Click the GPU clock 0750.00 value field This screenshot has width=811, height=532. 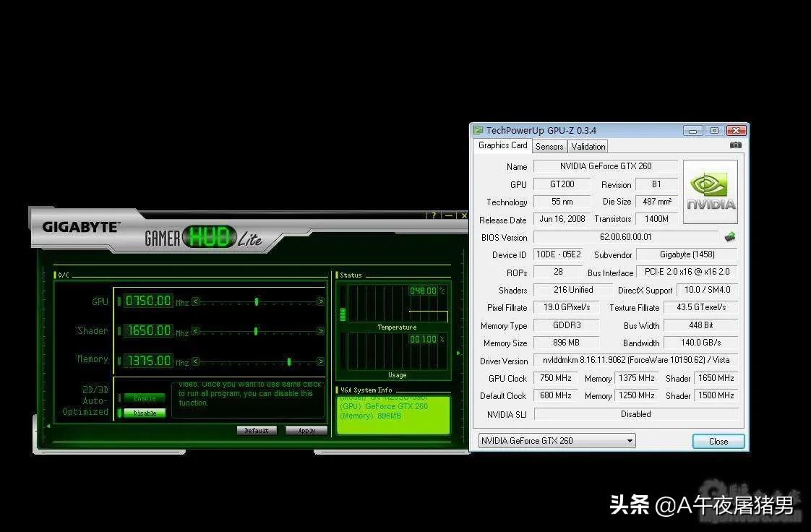pos(147,301)
